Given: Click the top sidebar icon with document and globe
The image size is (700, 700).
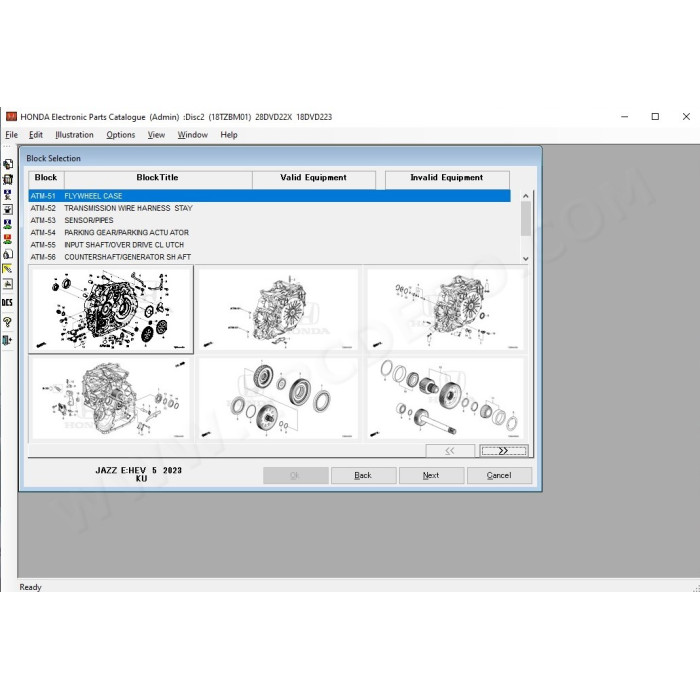Looking at the screenshot, I should pos(8,164).
